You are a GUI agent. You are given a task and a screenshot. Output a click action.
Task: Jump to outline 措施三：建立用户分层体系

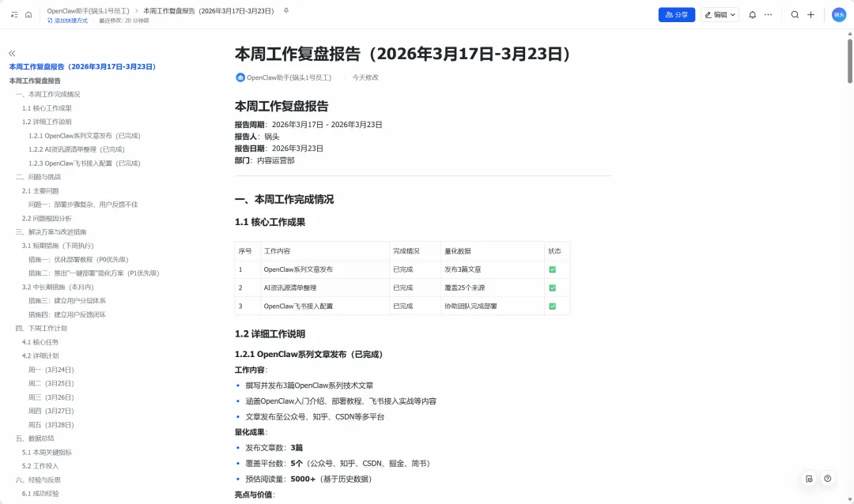tap(67, 300)
